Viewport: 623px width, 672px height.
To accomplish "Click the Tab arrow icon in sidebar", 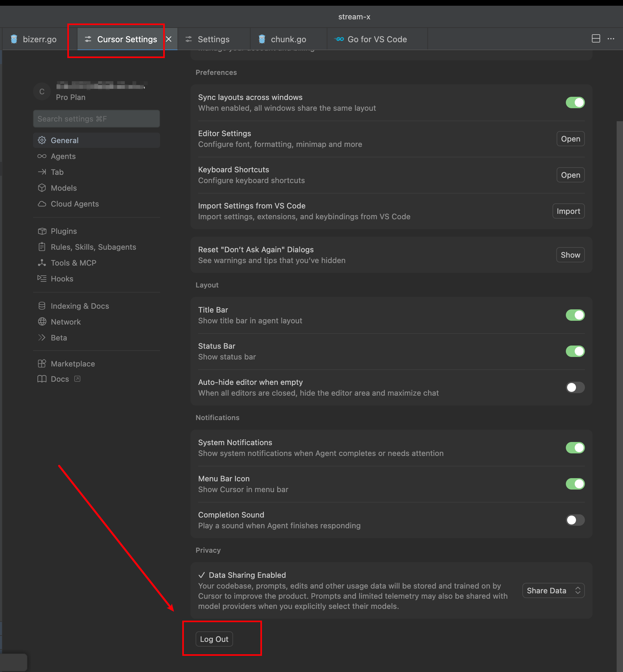I will click(42, 172).
